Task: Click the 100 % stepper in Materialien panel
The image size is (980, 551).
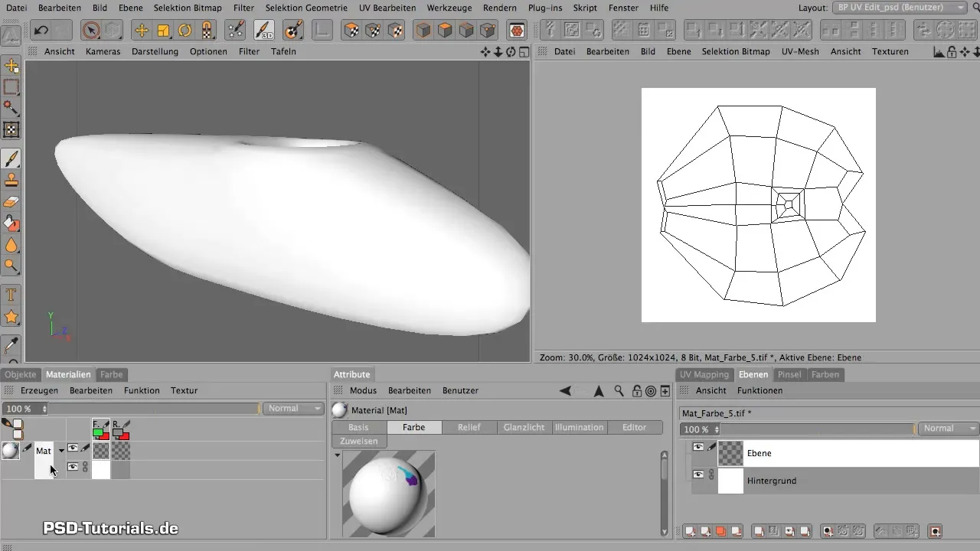Action: [44, 409]
